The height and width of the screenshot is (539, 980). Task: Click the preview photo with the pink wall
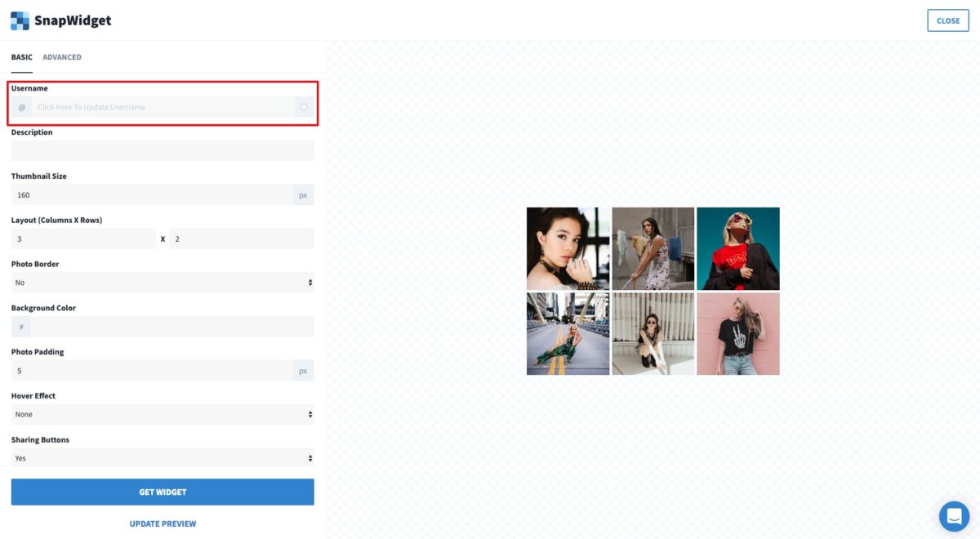pyautogui.click(x=738, y=334)
